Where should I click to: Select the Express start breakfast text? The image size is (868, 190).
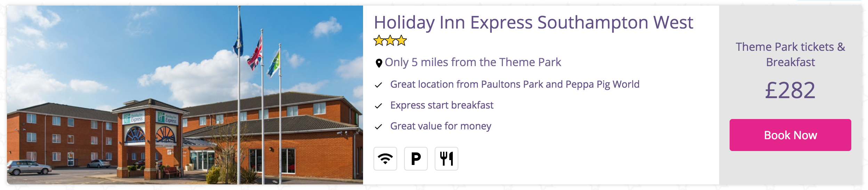(442, 105)
